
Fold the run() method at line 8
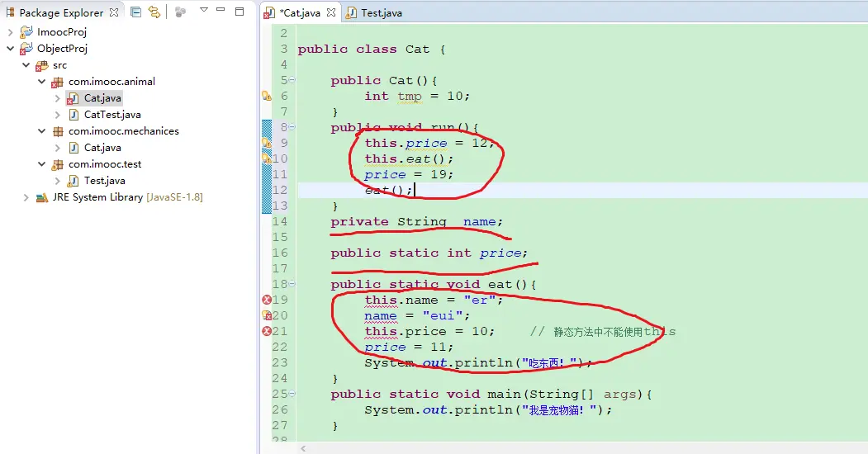(291, 127)
